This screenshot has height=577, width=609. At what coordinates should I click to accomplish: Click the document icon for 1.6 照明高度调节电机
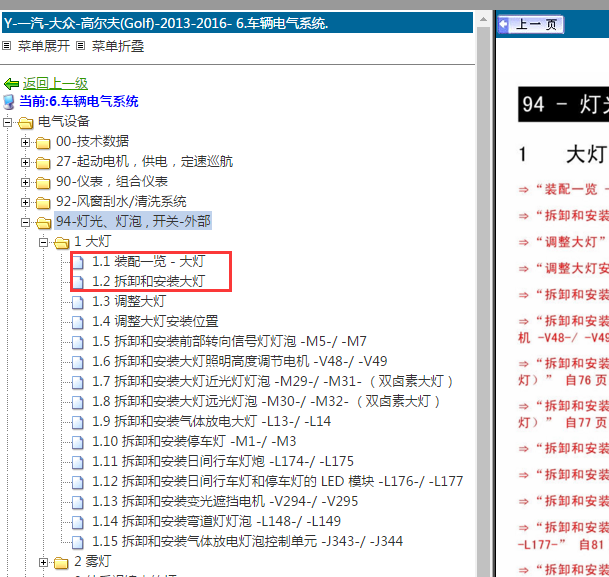78,362
